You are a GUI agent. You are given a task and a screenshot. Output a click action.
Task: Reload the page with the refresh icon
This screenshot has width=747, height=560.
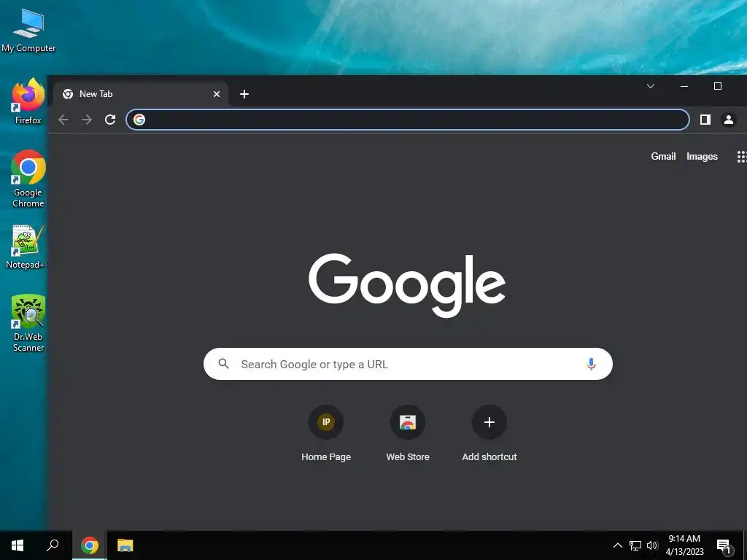(x=110, y=120)
